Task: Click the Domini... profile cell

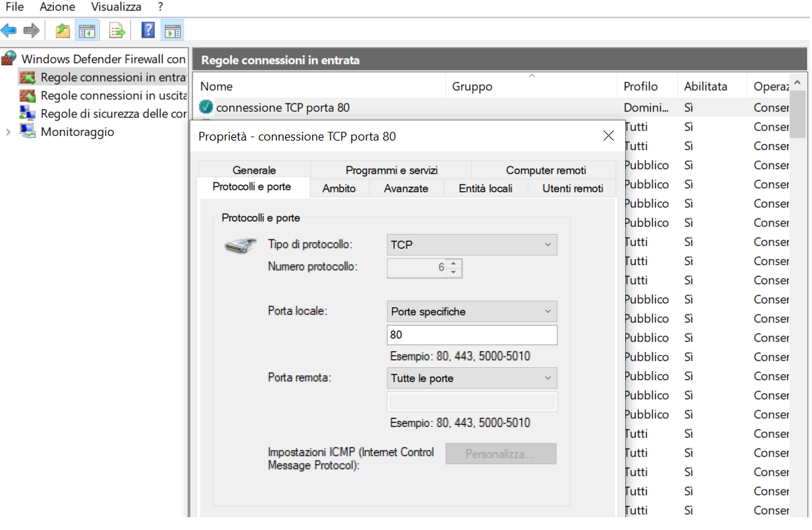Action: click(646, 108)
